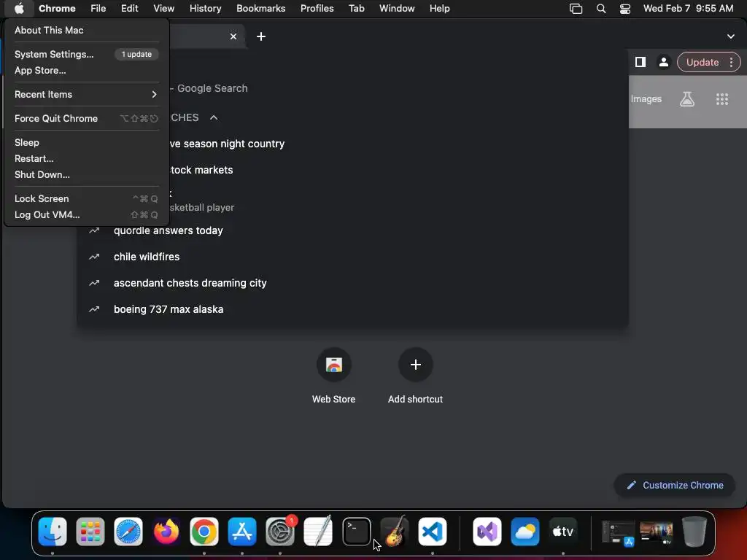Viewport: 747px width, 560px height.
Task: Close the current Chrome tab
Action: coord(233,36)
